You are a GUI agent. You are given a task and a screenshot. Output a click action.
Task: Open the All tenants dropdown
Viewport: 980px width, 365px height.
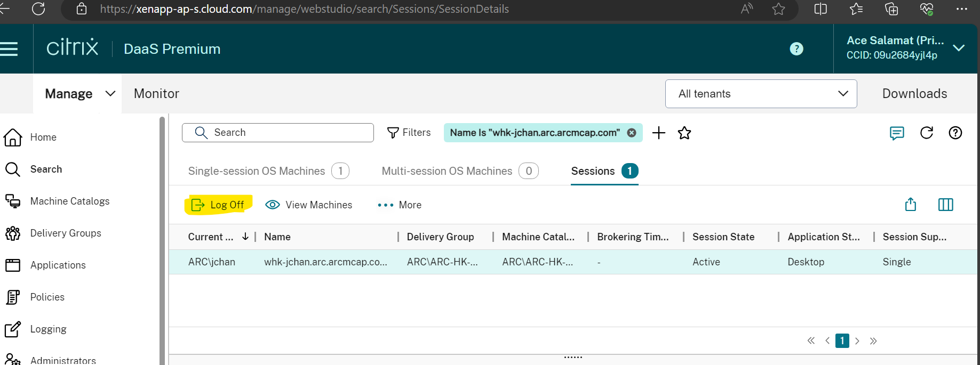(x=761, y=94)
